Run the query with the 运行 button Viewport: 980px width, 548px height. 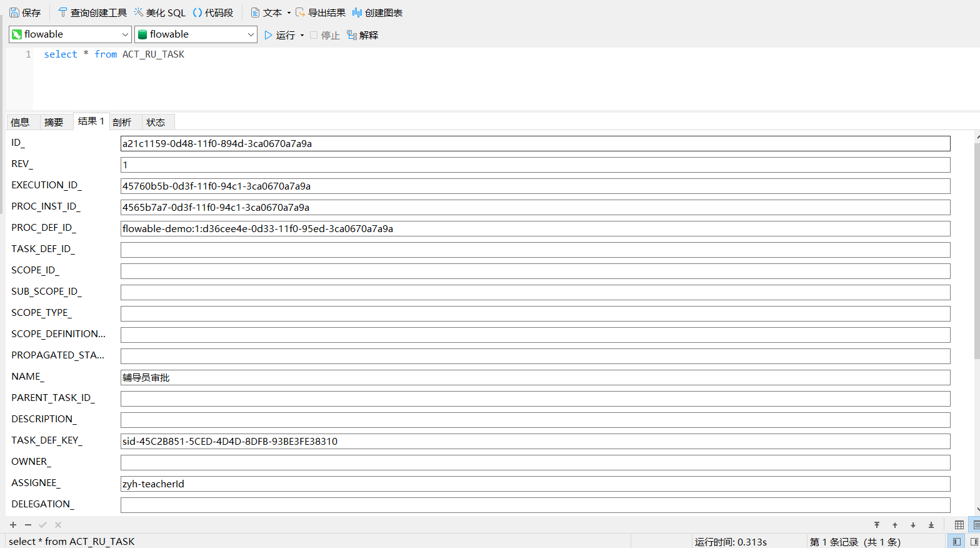[x=279, y=35]
